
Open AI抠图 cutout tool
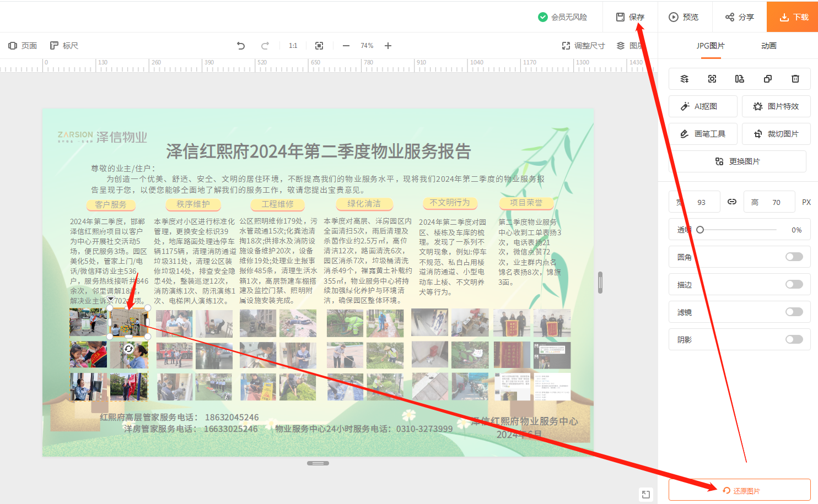703,106
